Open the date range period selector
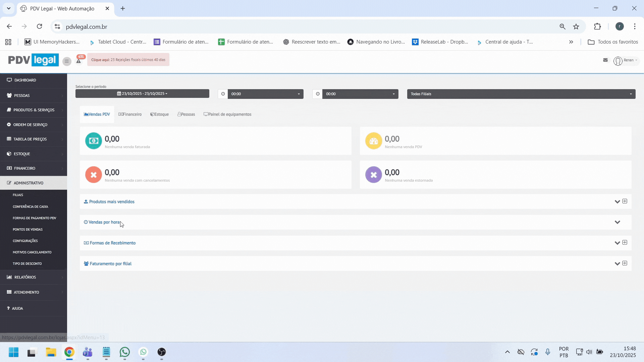The image size is (644, 362). [142, 94]
